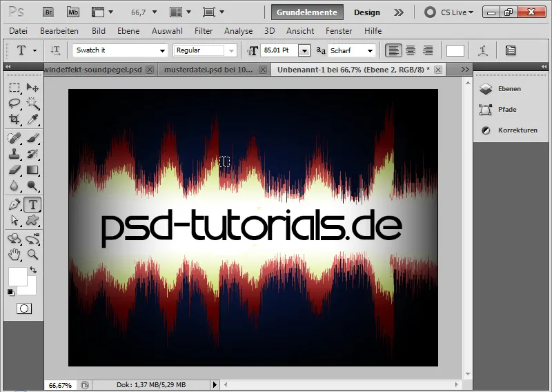Select the Path Selection tool
Screen dimensions: 552x392
[14, 220]
